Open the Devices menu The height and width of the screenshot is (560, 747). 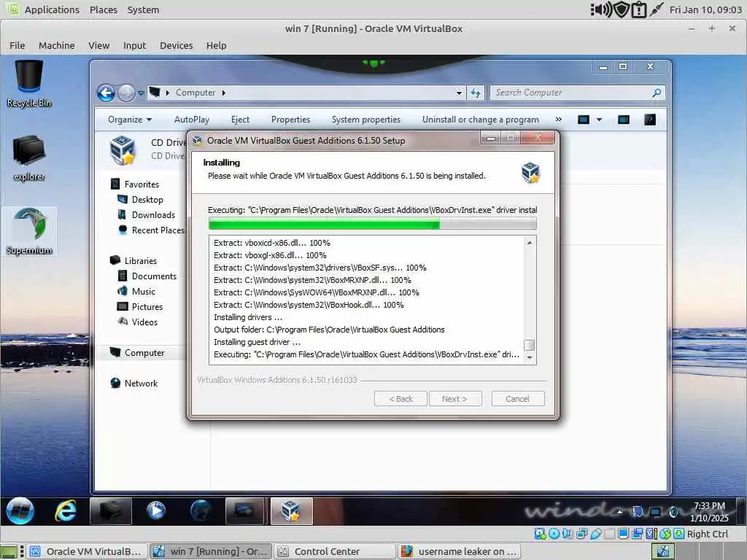pos(177,45)
